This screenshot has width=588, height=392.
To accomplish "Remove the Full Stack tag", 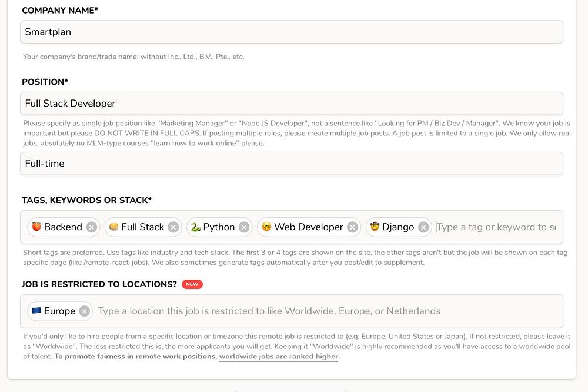I will click(173, 227).
